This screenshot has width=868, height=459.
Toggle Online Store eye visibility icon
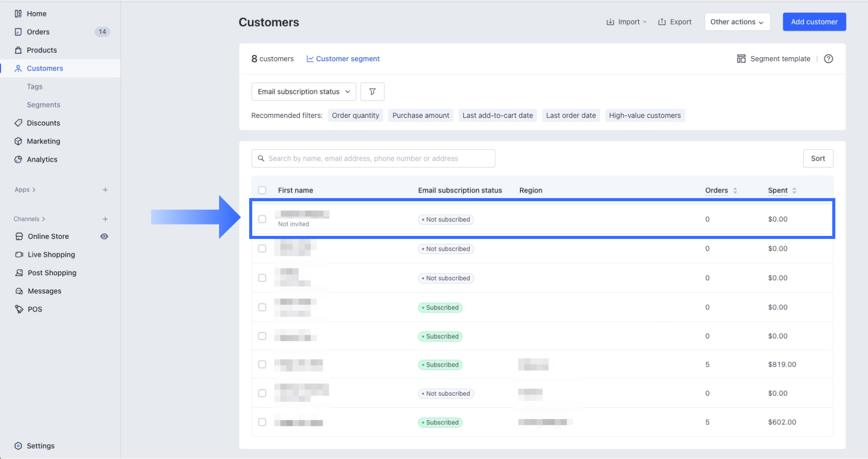[104, 236]
